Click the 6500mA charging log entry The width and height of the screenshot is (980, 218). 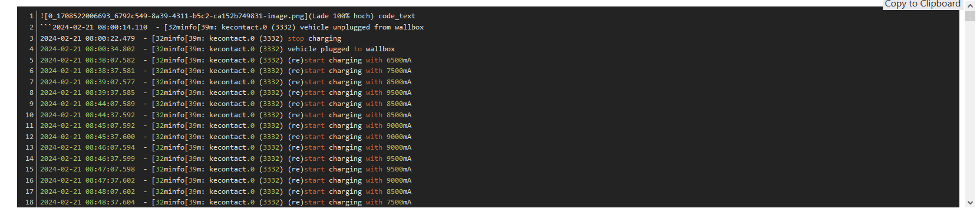click(226, 60)
